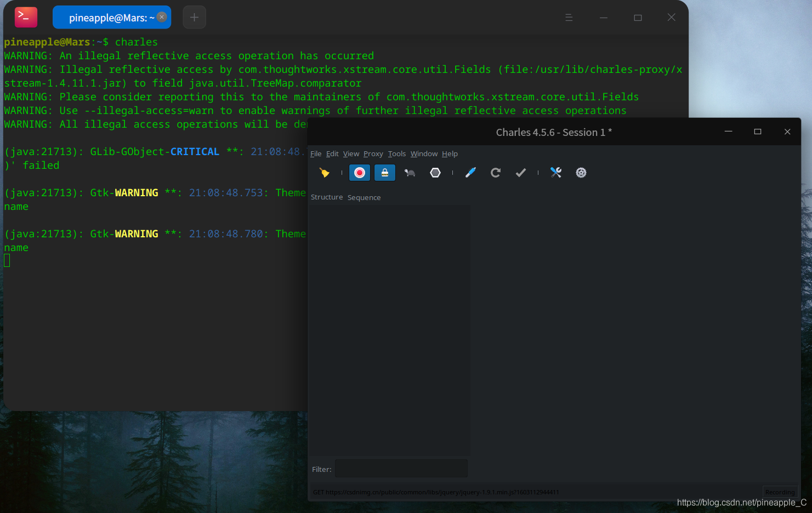The width and height of the screenshot is (812, 513).
Task: Switch to the Structure tab
Action: (x=327, y=197)
